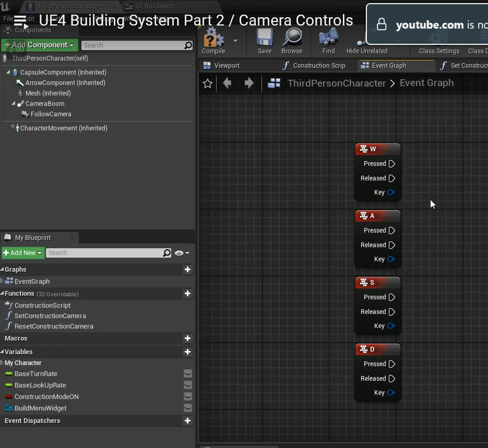
Task: Toggle visibility eye next to ConstructionModeON
Action: coord(187,397)
